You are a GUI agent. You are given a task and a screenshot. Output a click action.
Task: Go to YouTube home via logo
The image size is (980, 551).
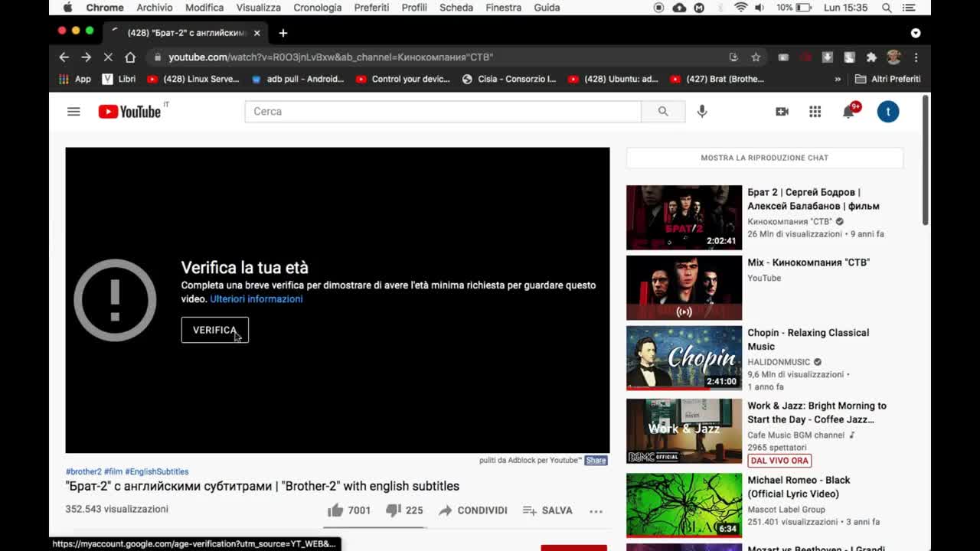point(129,112)
